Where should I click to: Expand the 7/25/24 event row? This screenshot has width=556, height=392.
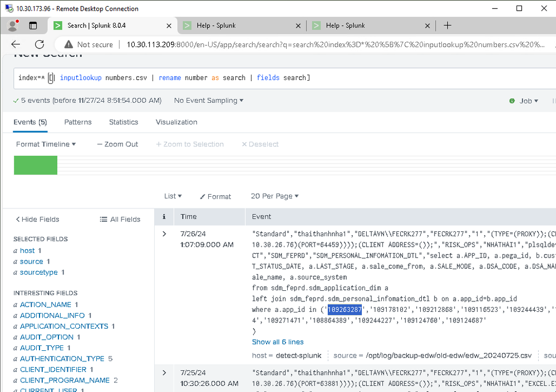pos(164,373)
